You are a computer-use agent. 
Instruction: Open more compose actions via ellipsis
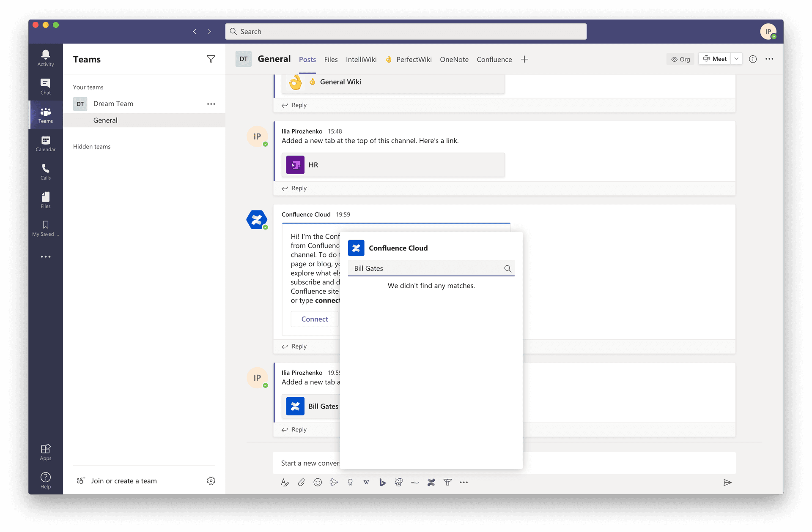click(464, 482)
